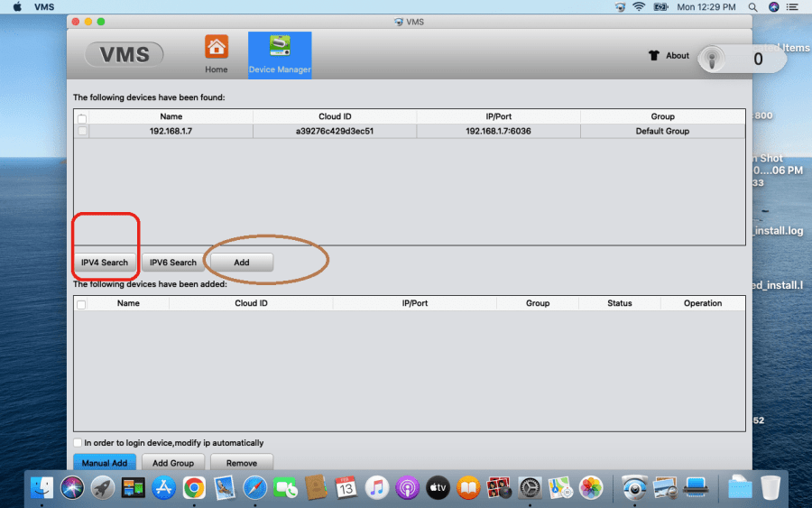Click the IPV4 Search button
812x508 pixels.
tap(105, 263)
